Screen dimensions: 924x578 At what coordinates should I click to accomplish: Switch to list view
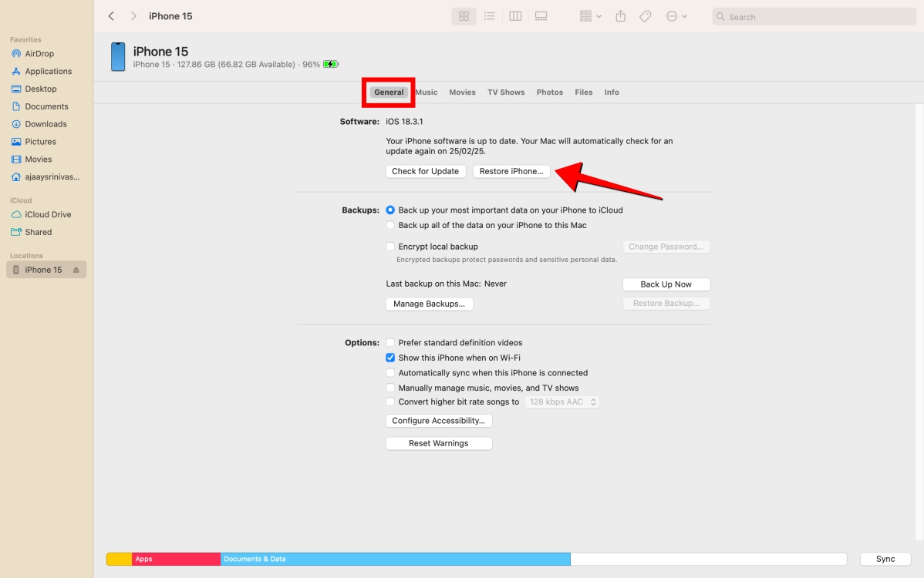[x=489, y=16]
